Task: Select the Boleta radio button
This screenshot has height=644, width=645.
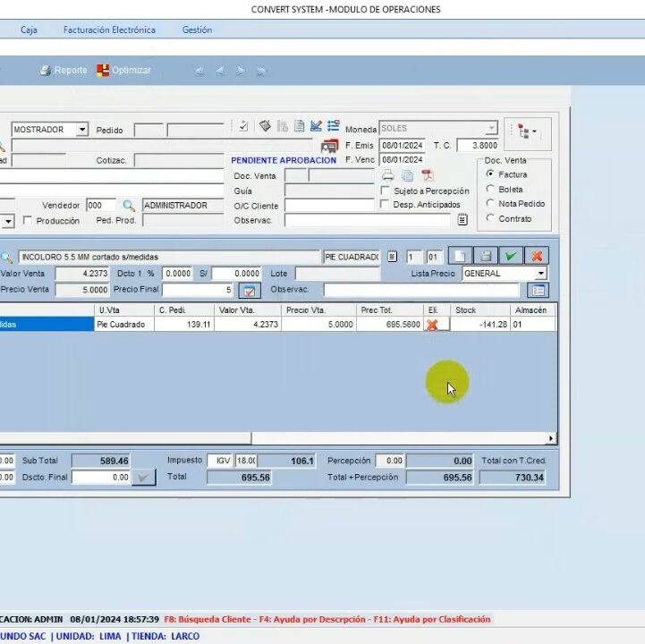Action: pyautogui.click(x=490, y=190)
